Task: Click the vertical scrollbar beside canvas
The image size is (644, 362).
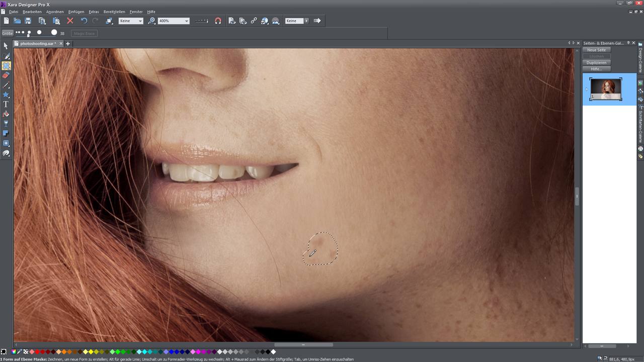Action: tap(577, 196)
